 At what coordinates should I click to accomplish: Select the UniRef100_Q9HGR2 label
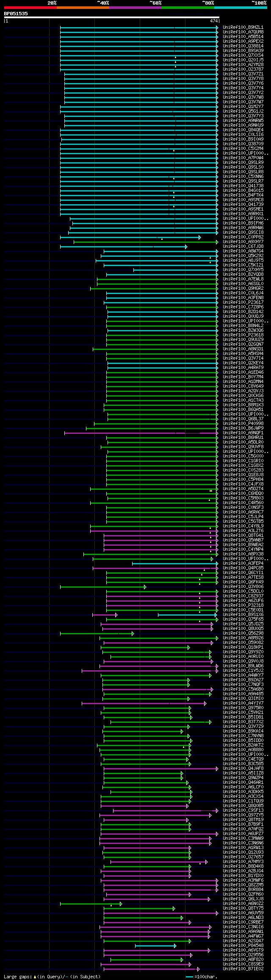point(243,288)
